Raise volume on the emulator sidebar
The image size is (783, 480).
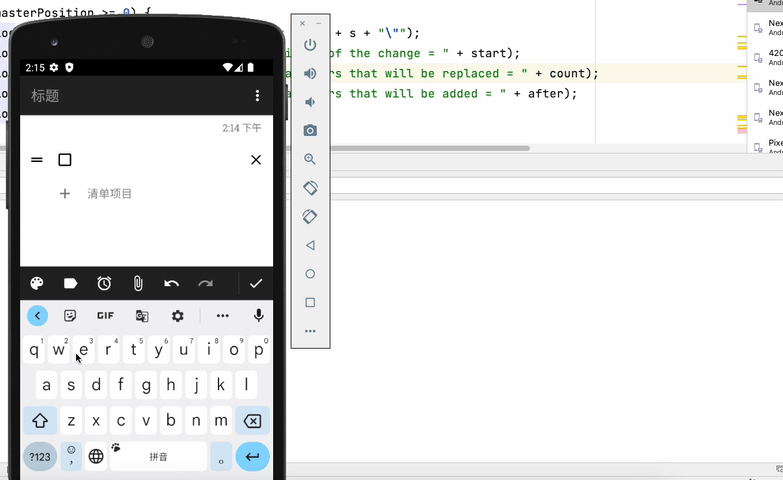pyautogui.click(x=310, y=73)
